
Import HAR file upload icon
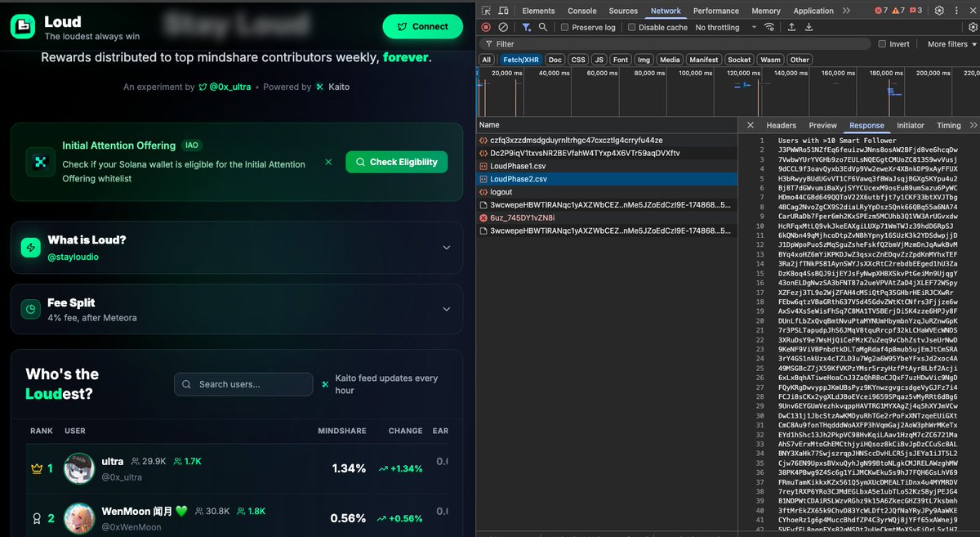point(791,27)
